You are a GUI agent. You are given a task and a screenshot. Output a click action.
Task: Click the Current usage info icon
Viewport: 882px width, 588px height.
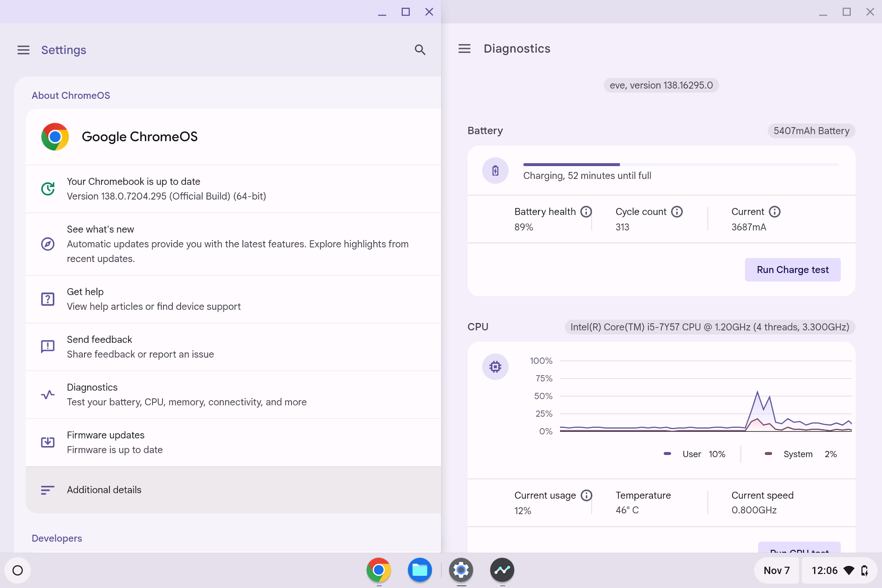(586, 495)
